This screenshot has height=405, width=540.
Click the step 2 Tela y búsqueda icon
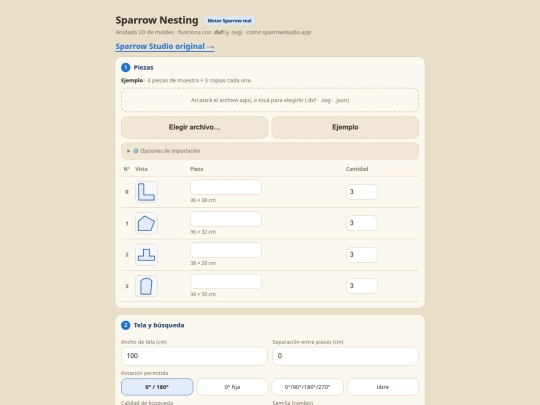[x=126, y=325]
